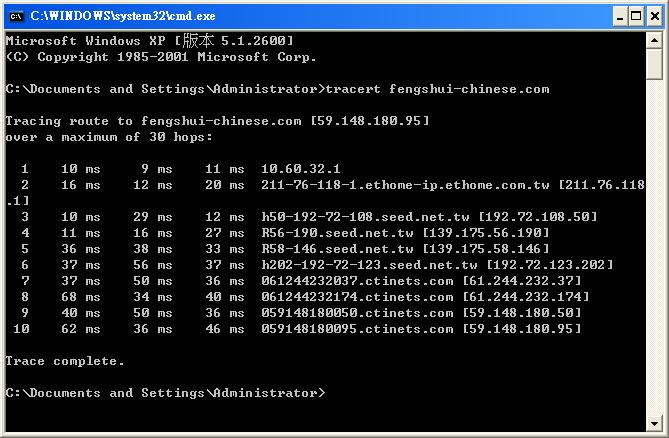Image resolution: width=669 pixels, height=438 pixels.
Task: Click the Microsoft Windows XP version line
Action: coord(149,41)
